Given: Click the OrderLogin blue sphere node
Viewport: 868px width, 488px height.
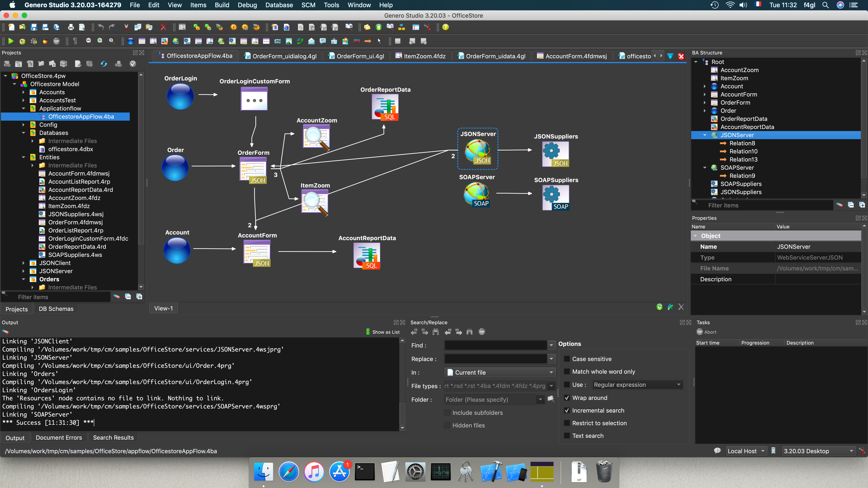Looking at the screenshot, I should 180,96.
